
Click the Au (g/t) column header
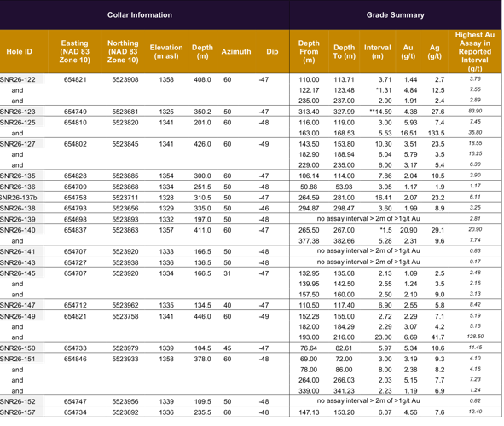(408, 52)
